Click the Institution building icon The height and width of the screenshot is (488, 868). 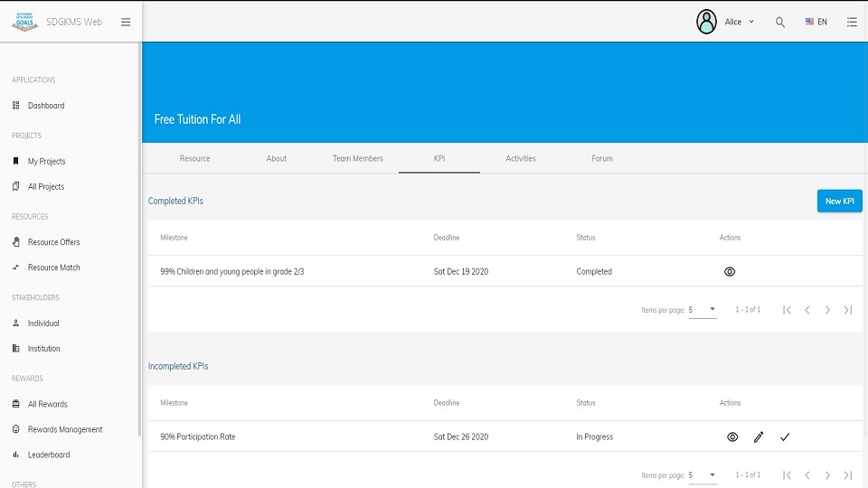coord(16,349)
